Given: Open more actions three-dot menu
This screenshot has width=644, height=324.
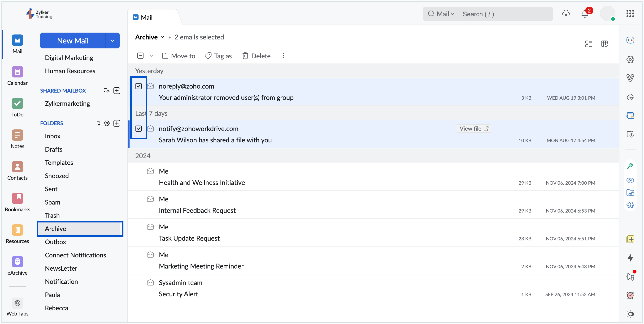Looking at the screenshot, I should [283, 56].
